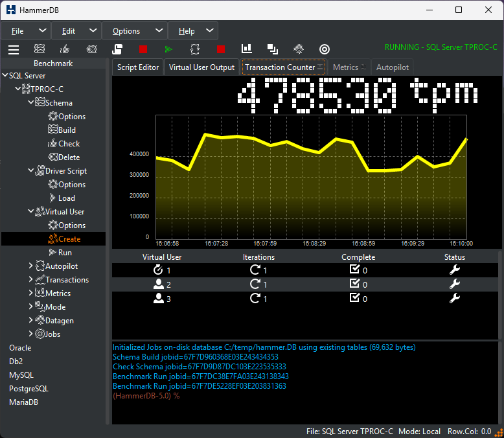This screenshot has width=504, height=438.
Task: Select Schema Options in the tree
Action: [67, 117]
